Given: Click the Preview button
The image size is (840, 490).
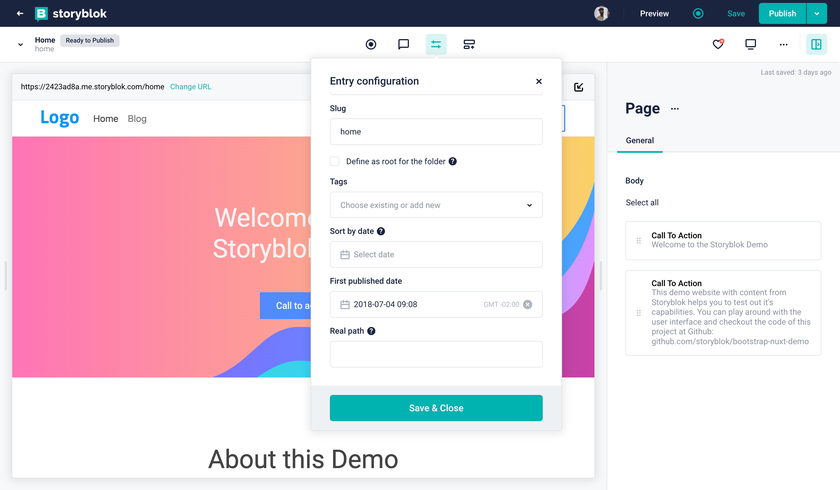Looking at the screenshot, I should pos(654,13).
